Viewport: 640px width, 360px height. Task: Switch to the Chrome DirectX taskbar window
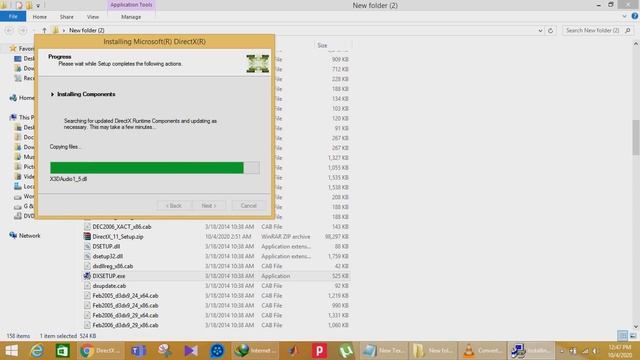click(x=100, y=351)
